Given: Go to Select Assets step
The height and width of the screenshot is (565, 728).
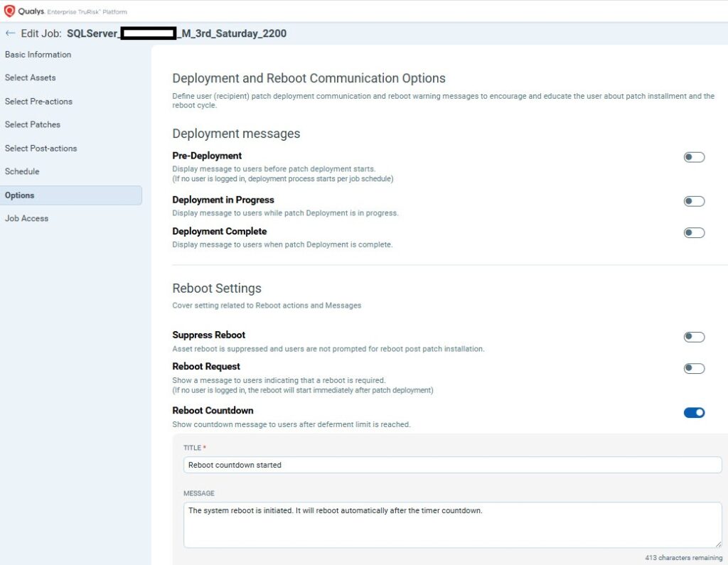Looking at the screenshot, I should coord(31,77).
